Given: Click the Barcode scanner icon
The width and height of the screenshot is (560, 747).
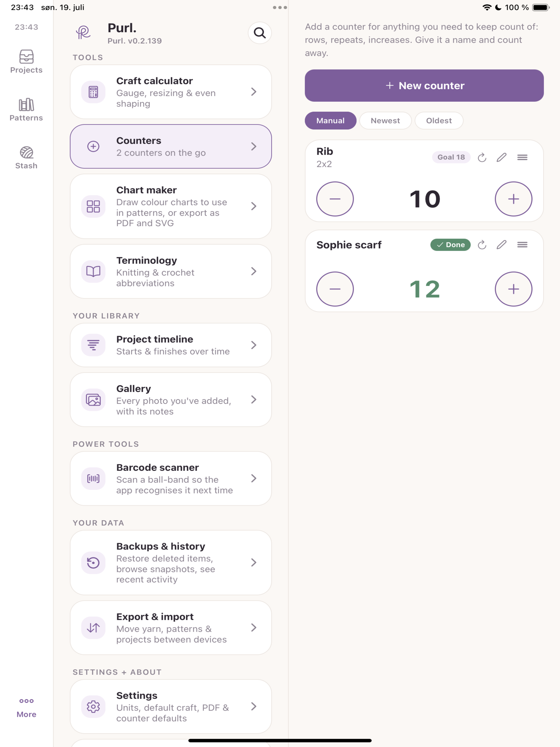Looking at the screenshot, I should [93, 478].
